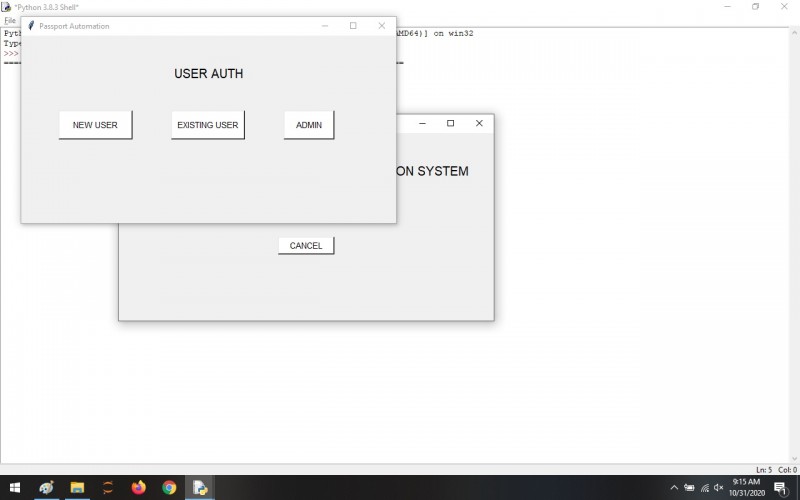
Task: Click the CANCEL button
Action: [x=306, y=245]
